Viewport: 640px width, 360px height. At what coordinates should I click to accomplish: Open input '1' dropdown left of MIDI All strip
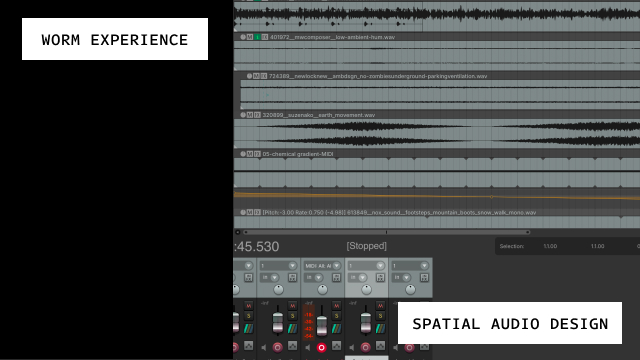tap(278, 266)
